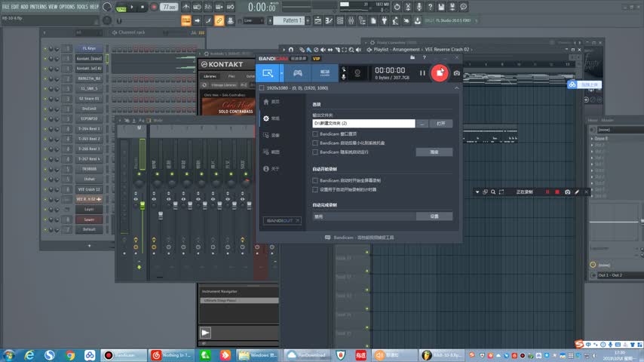The height and width of the screenshot is (362, 644).
Task: Open Bandicam Home sidebar tab
Action: 272,102
